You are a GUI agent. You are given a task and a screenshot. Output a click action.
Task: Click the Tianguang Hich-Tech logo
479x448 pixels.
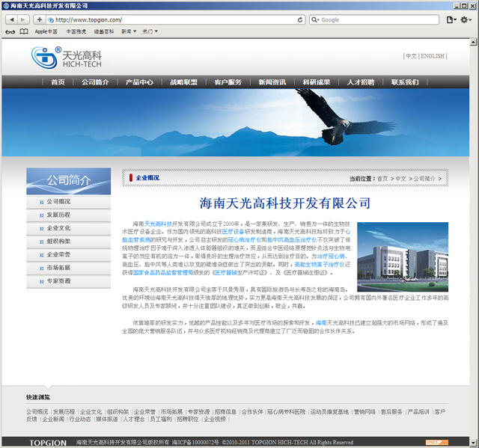point(67,58)
